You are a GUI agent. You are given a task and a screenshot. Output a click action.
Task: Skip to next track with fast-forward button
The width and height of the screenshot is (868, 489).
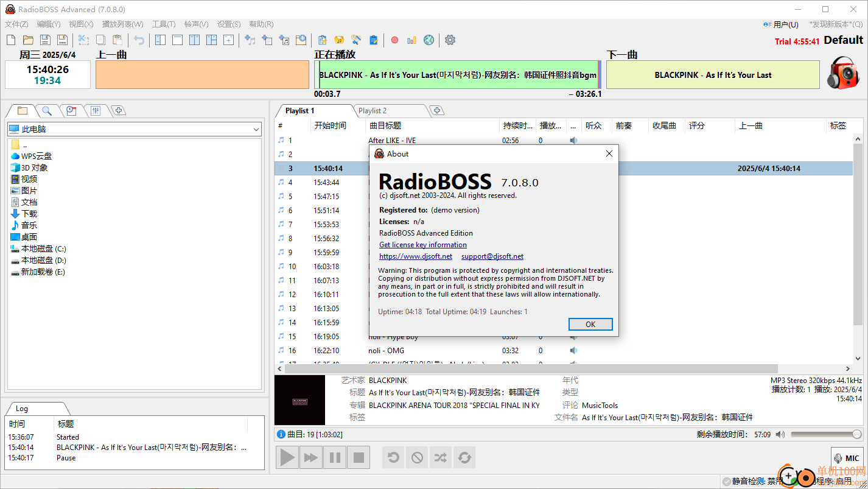[311, 457]
